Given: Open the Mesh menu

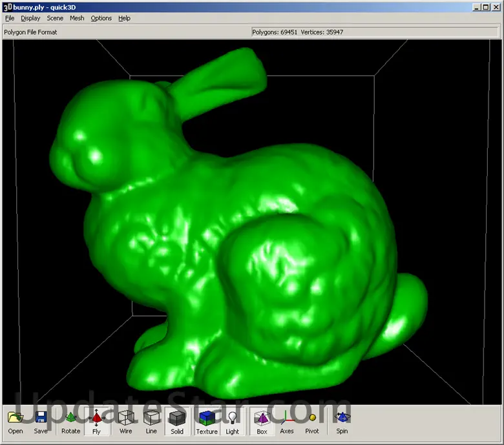Looking at the screenshot, I should (x=77, y=18).
